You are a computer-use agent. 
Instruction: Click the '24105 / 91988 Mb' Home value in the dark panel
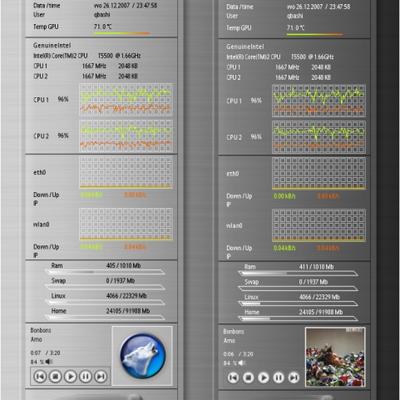(321, 312)
